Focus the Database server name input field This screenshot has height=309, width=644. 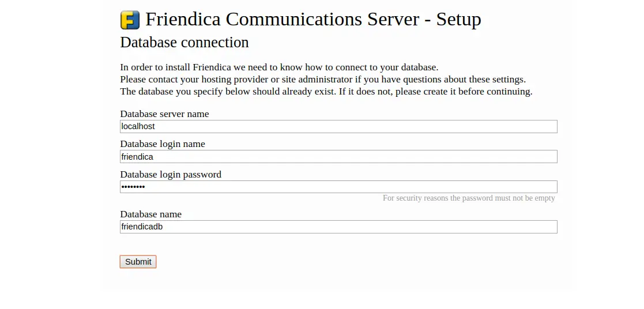pyautogui.click(x=338, y=126)
